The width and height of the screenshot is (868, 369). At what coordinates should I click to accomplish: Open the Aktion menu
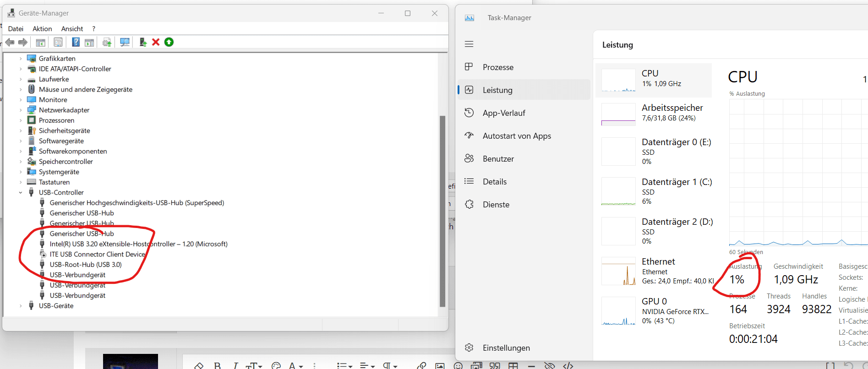click(42, 28)
